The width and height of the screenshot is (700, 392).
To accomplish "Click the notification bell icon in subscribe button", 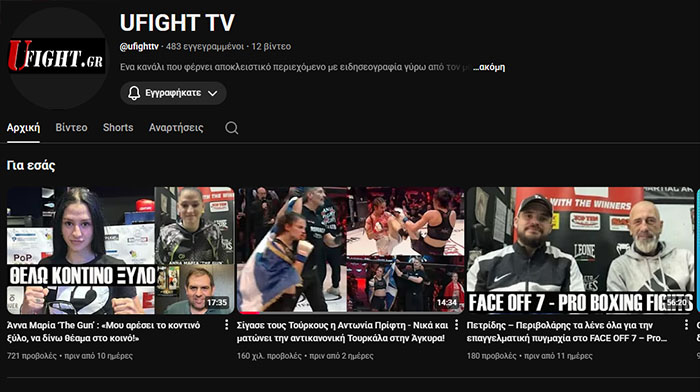I will point(134,93).
